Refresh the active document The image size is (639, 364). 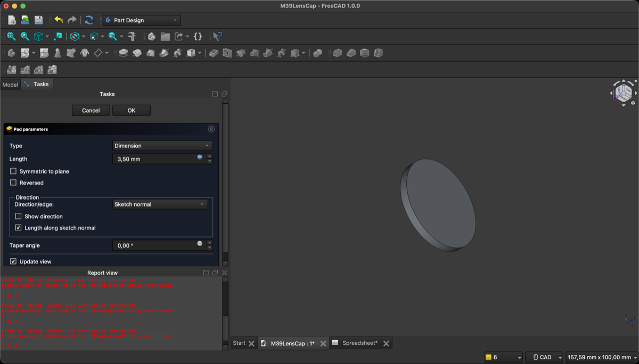(x=89, y=20)
